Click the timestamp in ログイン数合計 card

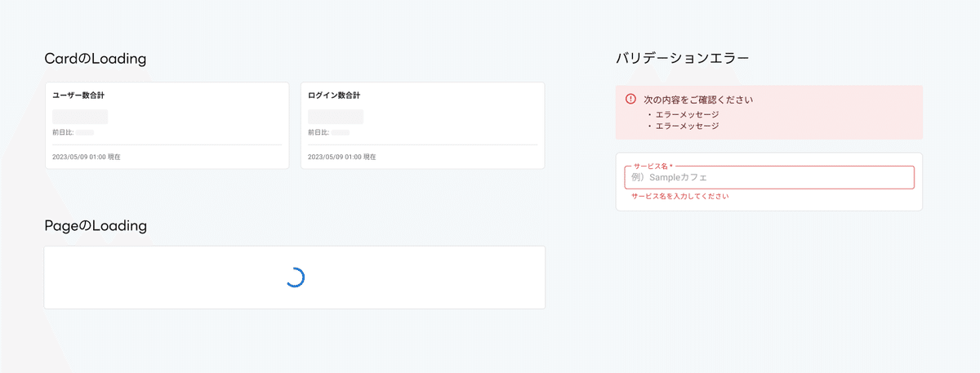click(342, 157)
